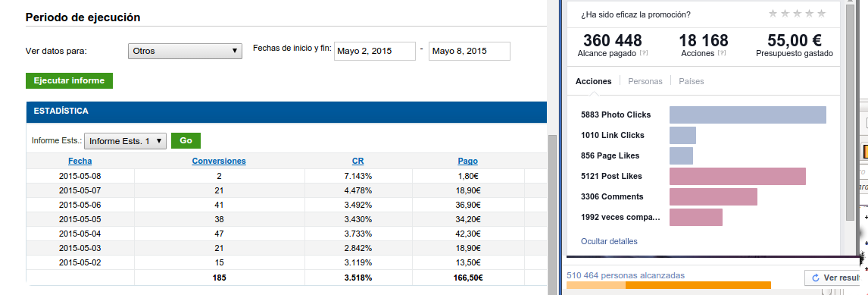Open the Informe Ests. 1 dropdown

click(125, 141)
